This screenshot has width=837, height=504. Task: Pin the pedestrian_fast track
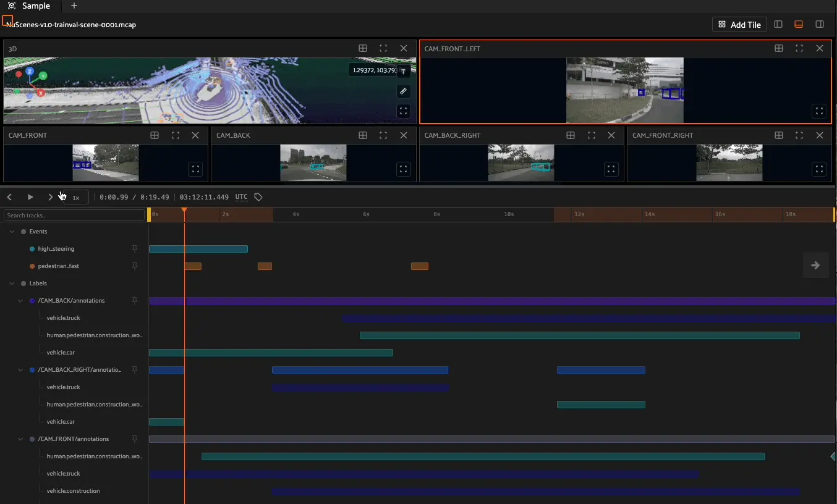(x=134, y=266)
